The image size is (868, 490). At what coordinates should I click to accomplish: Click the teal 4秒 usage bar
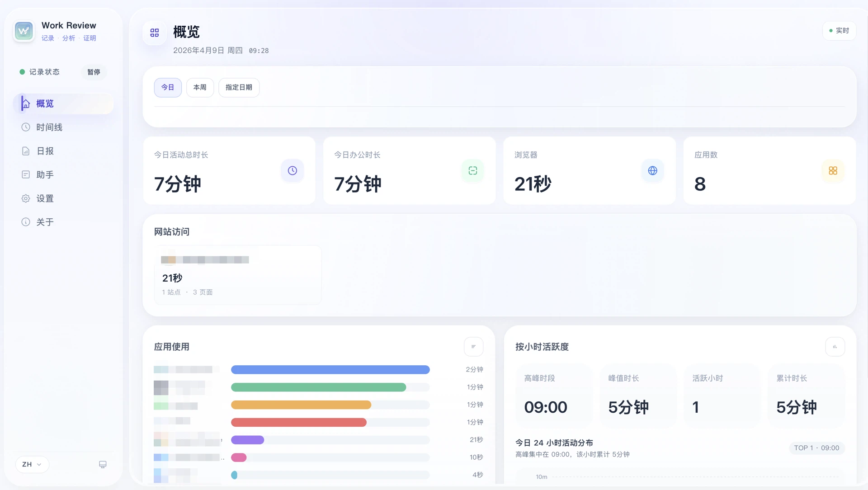pos(234,475)
